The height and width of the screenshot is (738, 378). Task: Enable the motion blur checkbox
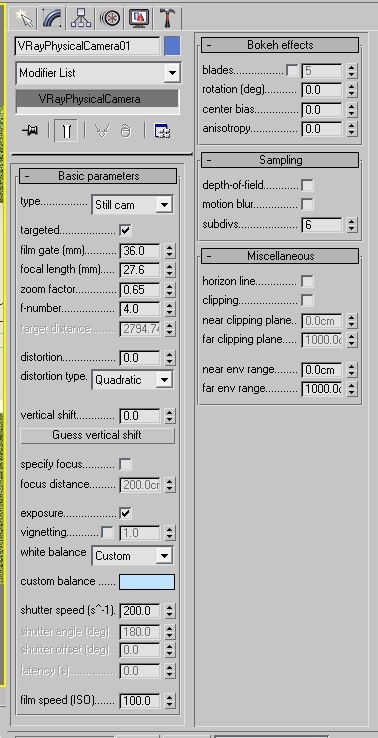click(307, 205)
